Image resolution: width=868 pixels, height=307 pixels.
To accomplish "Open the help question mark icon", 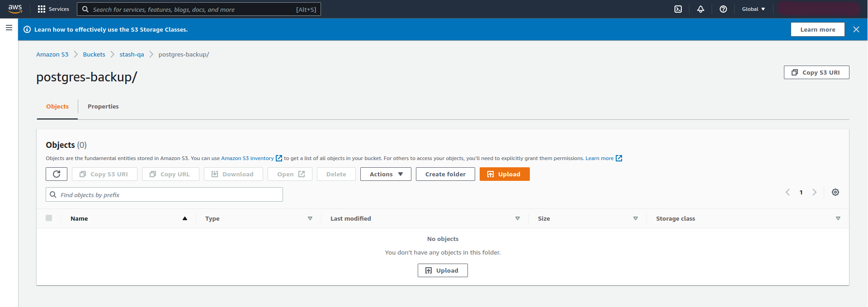I will 723,9.
